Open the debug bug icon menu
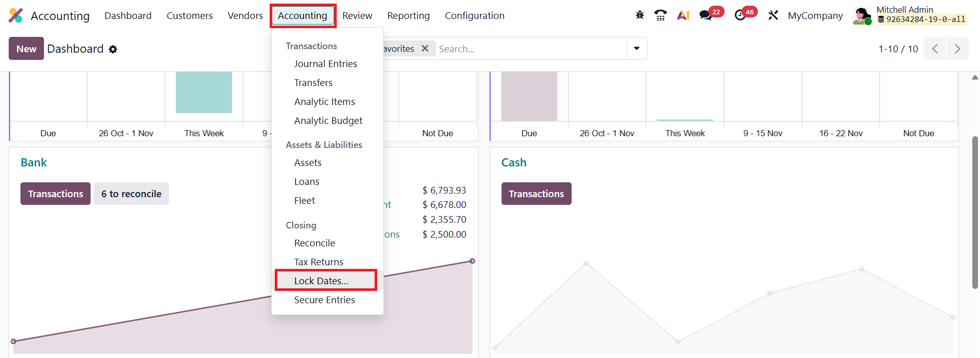Image resolution: width=980 pixels, height=358 pixels. tap(640, 15)
